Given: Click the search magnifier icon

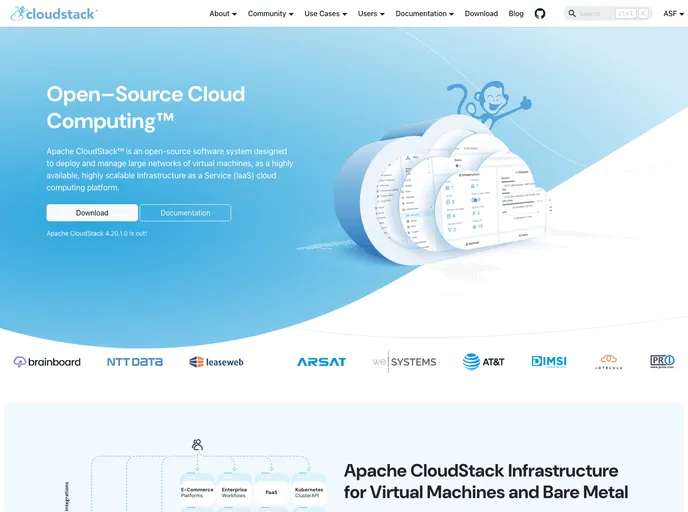Looking at the screenshot, I should (572, 14).
